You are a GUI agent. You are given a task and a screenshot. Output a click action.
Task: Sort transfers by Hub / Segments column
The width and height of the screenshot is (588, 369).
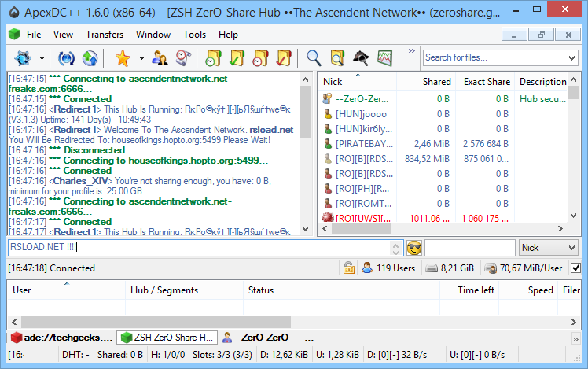click(184, 290)
